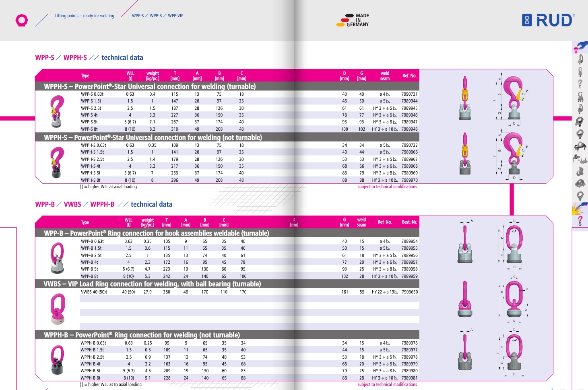This screenshot has height=390, width=588.
Task: Select the WPPH-S 0.63t row label
Action: tap(93, 145)
